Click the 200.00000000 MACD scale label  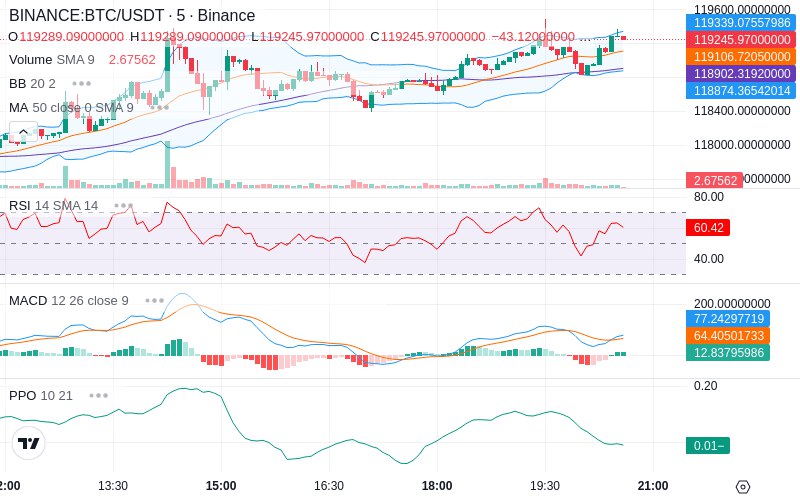(x=732, y=304)
